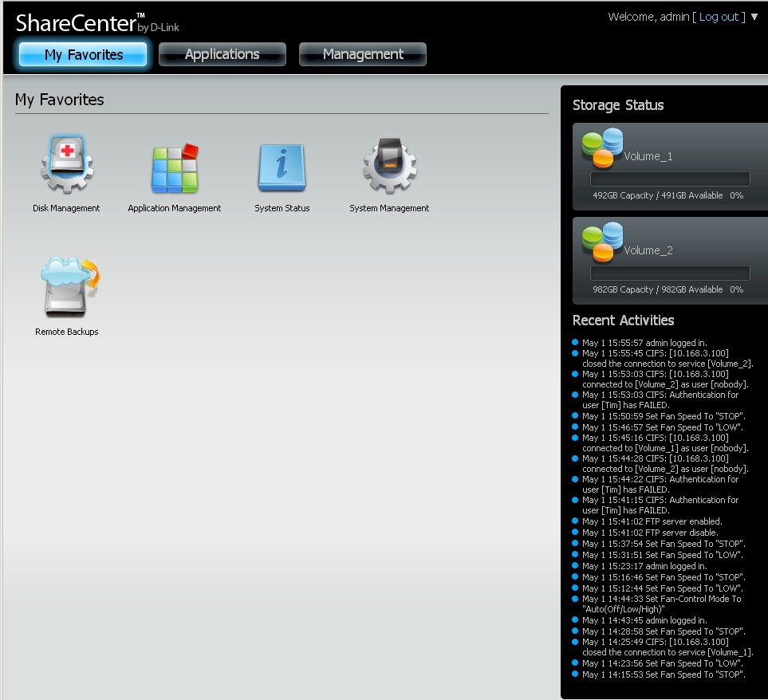Switch to the Management tab
Screen dimensions: 768x700
[363, 54]
